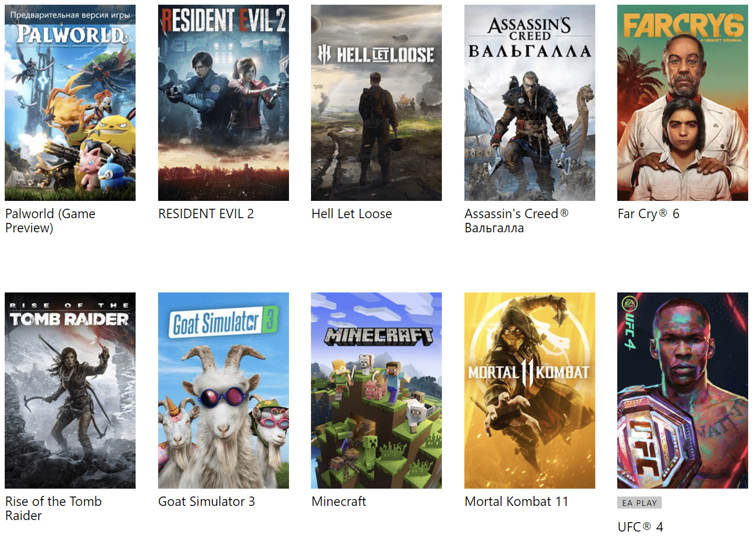The height and width of the screenshot is (542, 756).
Task: Click the EA PLAY badge
Action: pos(639,503)
